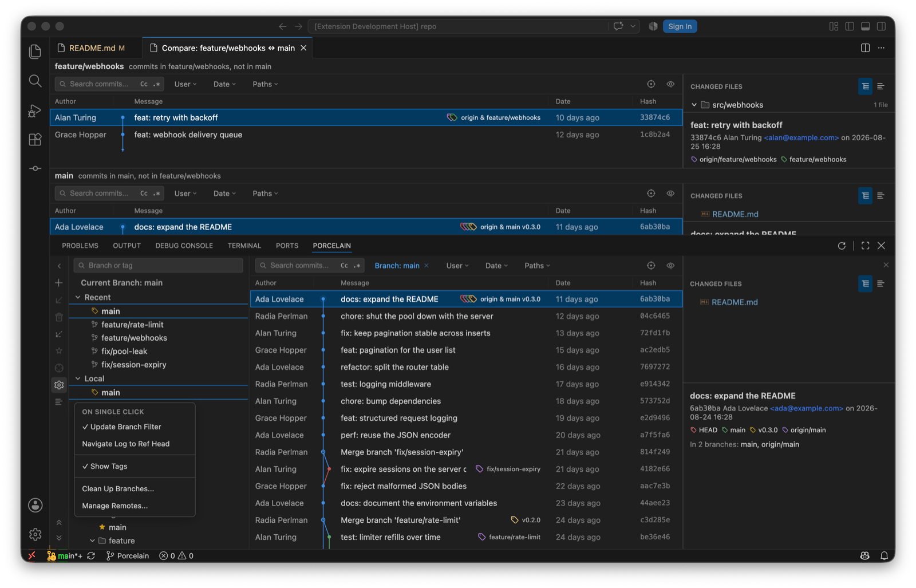916x588 pixels.
Task: Toggle regex (.*) in the feature/webhooks search box
Action: coord(156,84)
